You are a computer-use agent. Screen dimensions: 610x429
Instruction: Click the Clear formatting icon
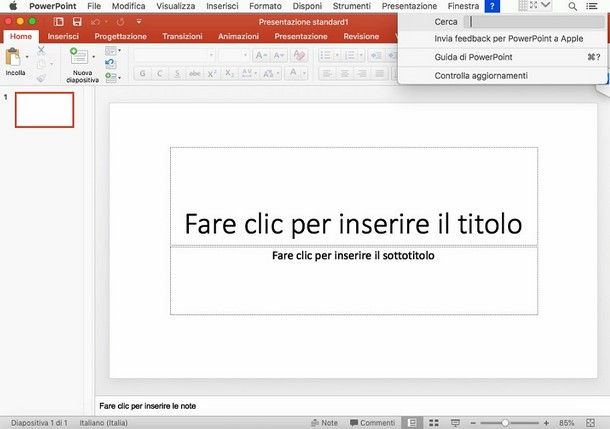click(x=299, y=56)
